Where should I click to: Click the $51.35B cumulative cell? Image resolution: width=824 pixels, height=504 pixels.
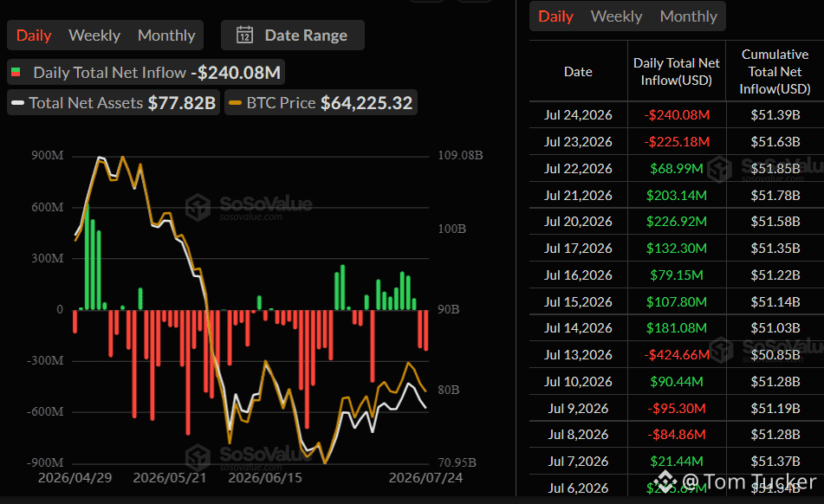coord(775,248)
